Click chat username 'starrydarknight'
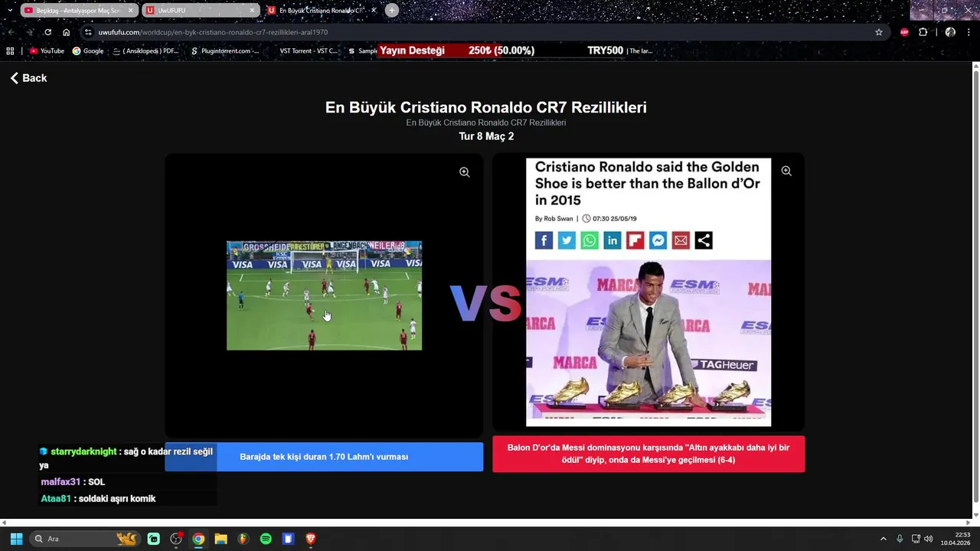 pyautogui.click(x=83, y=452)
